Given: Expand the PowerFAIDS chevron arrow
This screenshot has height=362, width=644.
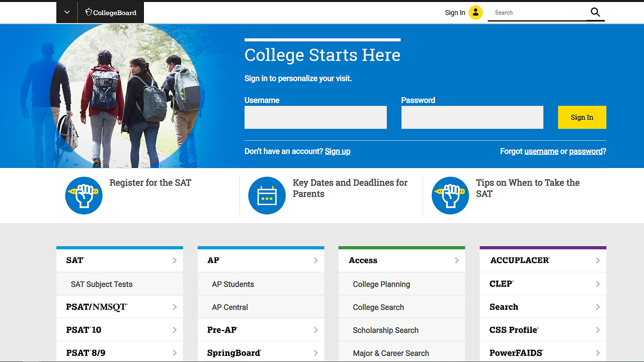Looking at the screenshot, I should pyautogui.click(x=598, y=353).
